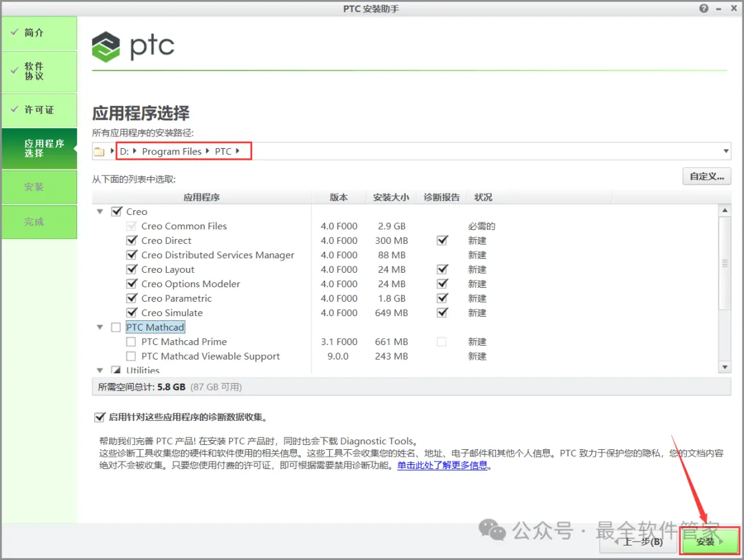Viewport: 744px width, 560px height.
Task: Click the PTC logo
Action: pyautogui.click(x=133, y=47)
